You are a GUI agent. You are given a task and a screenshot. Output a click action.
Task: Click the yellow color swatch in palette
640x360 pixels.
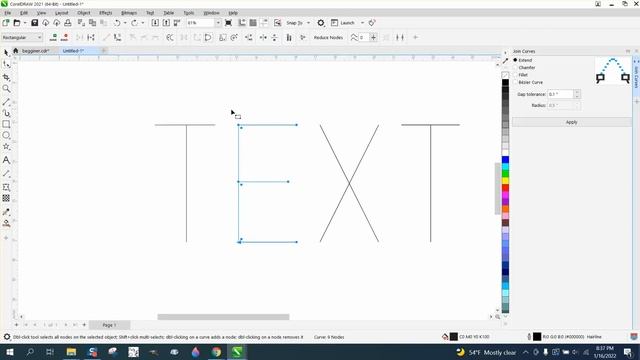click(505, 181)
